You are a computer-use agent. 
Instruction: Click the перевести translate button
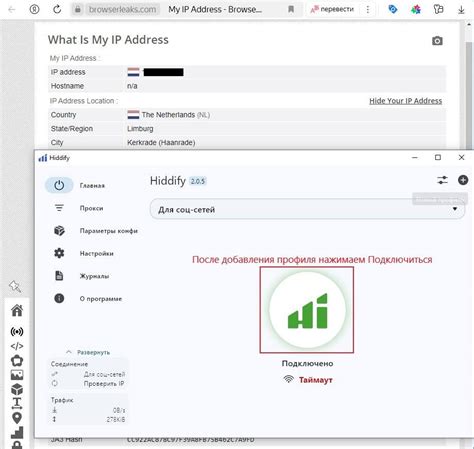[332, 9]
